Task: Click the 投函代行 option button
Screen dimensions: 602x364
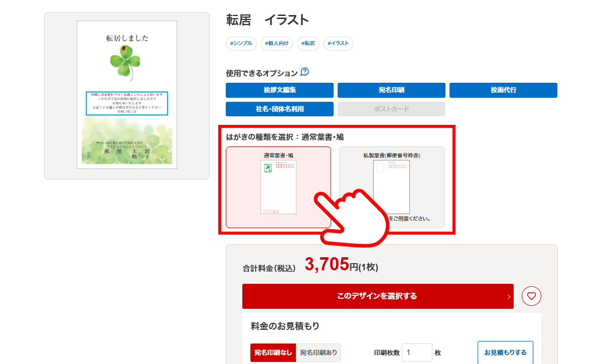Action: tap(503, 90)
